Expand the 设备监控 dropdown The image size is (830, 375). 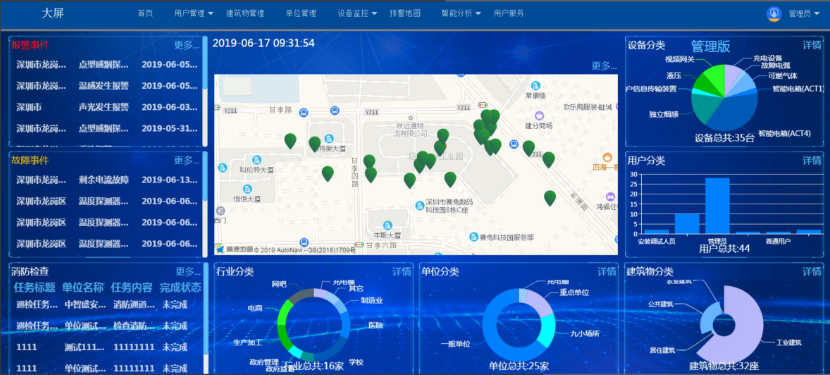pyautogui.click(x=357, y=14)
